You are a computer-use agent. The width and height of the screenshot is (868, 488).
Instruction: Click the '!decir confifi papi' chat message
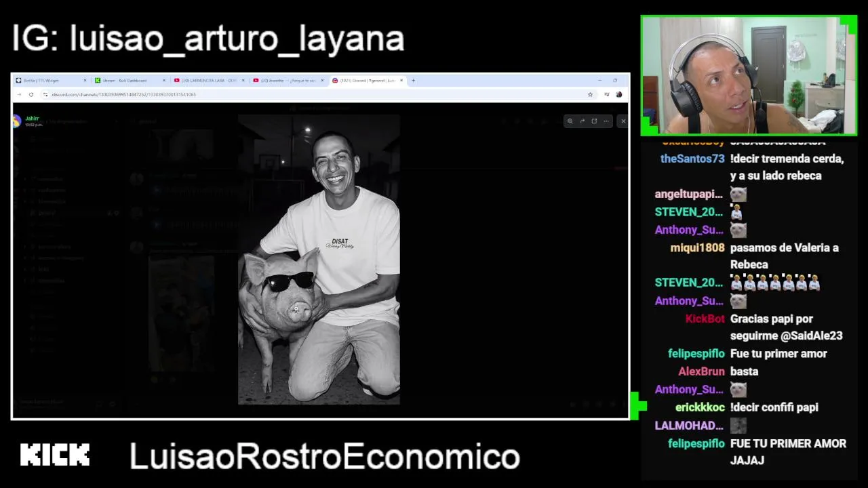774,407
